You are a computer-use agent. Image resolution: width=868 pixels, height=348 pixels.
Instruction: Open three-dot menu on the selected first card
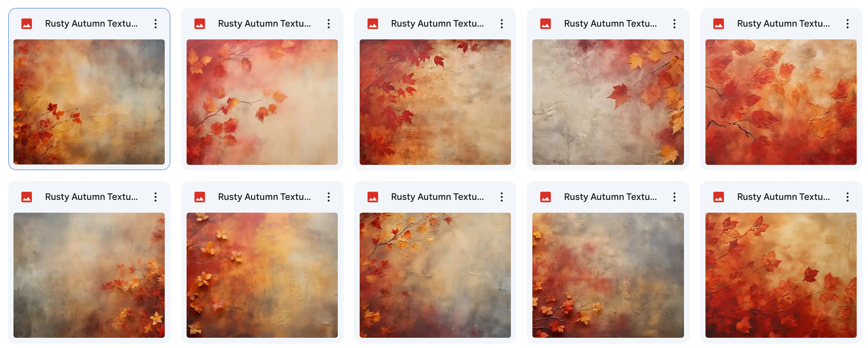pyautogui.click(x=156, y=24)
